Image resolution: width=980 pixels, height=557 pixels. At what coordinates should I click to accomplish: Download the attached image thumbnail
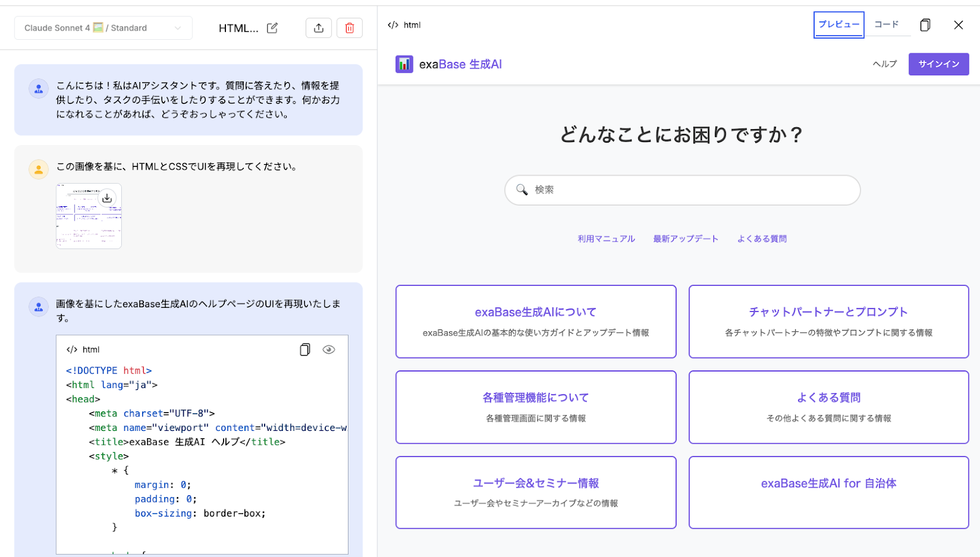[x=107, y=198]
